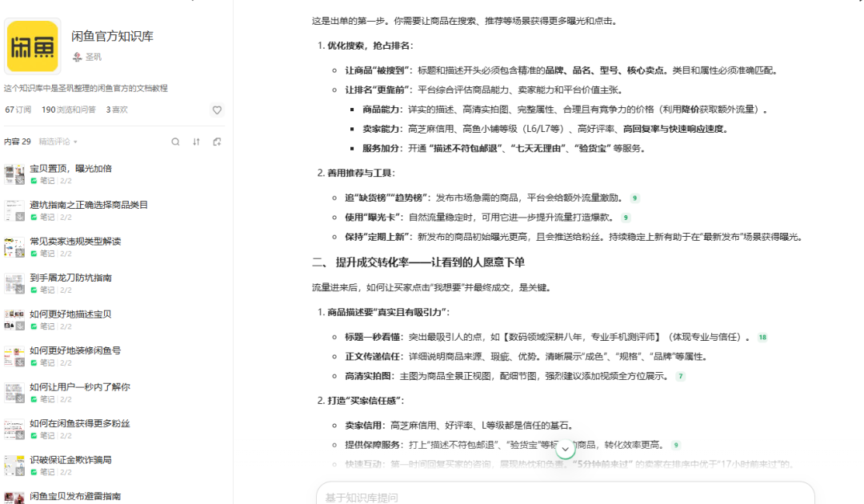The image size is (864, 504).
Task: Open author 圣矾 profile
Action: point(87,57)
